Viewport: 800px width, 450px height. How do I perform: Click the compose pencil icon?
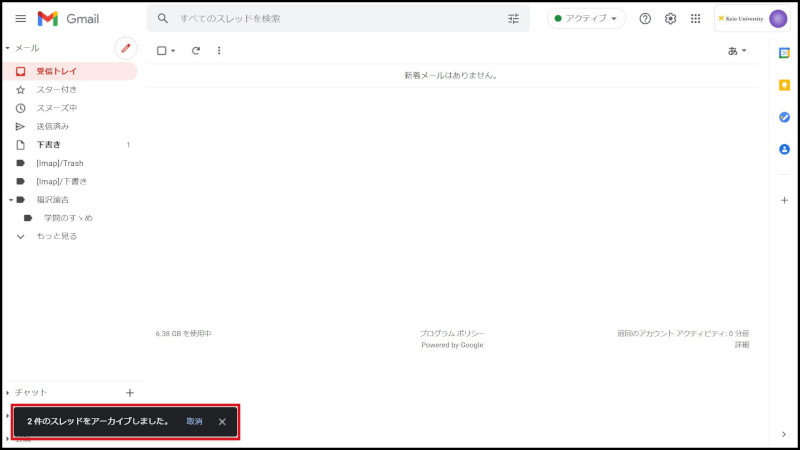(x=125, y=48)
